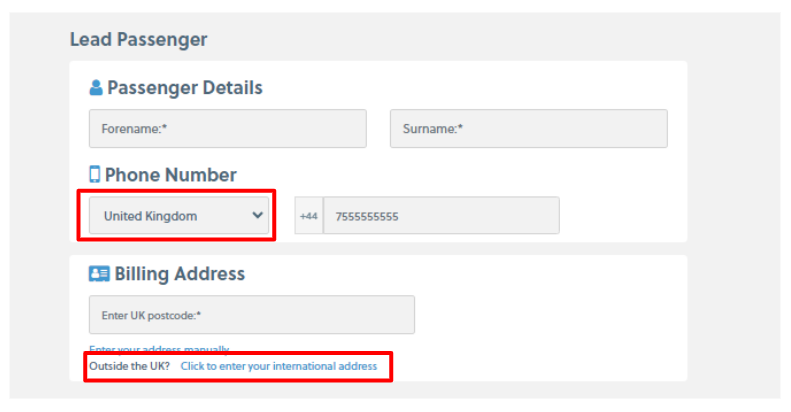791x412 pixels.
Task: Click the +44 dialing code box
Action: (309, 216)
